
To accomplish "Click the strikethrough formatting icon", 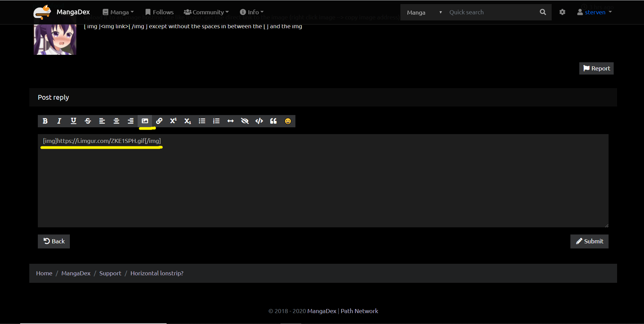I will 88,121.
